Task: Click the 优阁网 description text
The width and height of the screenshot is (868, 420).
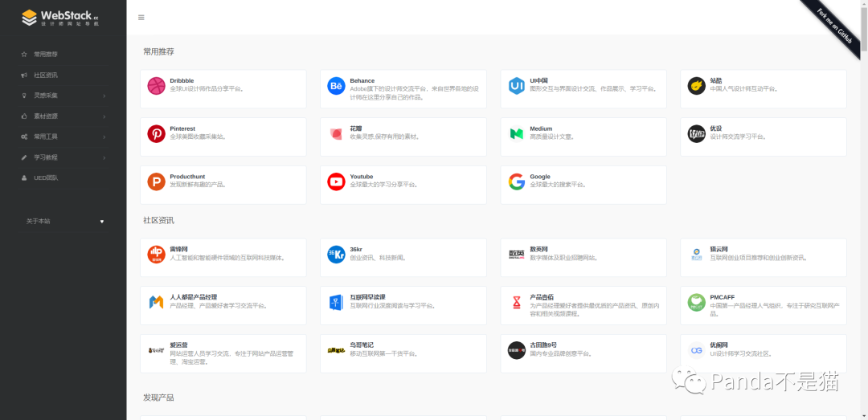Action: coord(741,353)
